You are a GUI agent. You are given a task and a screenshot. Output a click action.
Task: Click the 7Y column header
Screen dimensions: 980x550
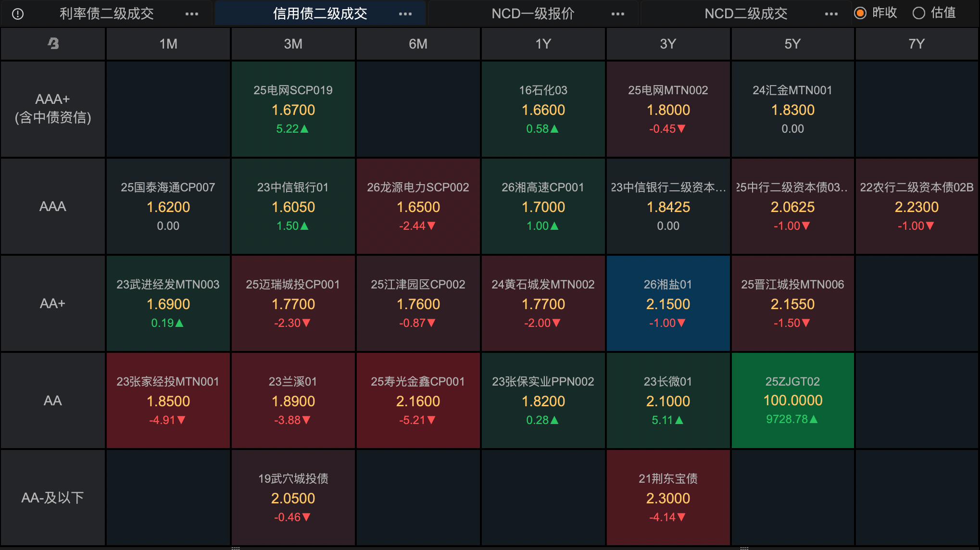917,44
